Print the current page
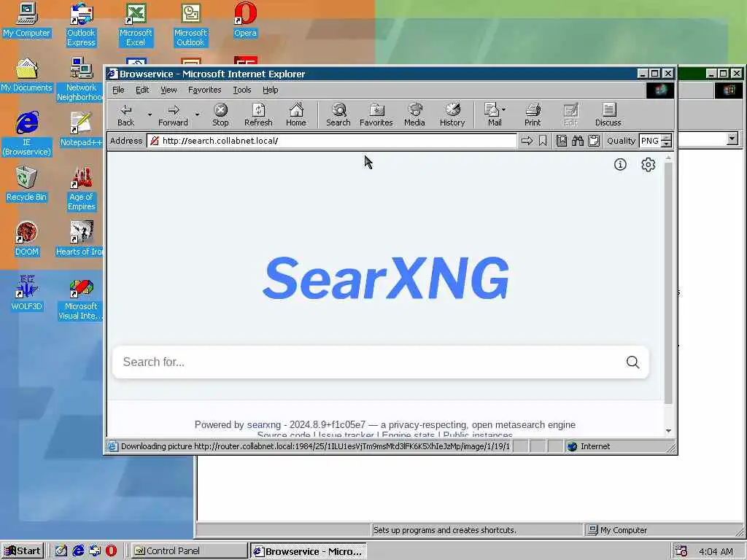The height and width of the screenshot is (560, 747). pos(533,114)
